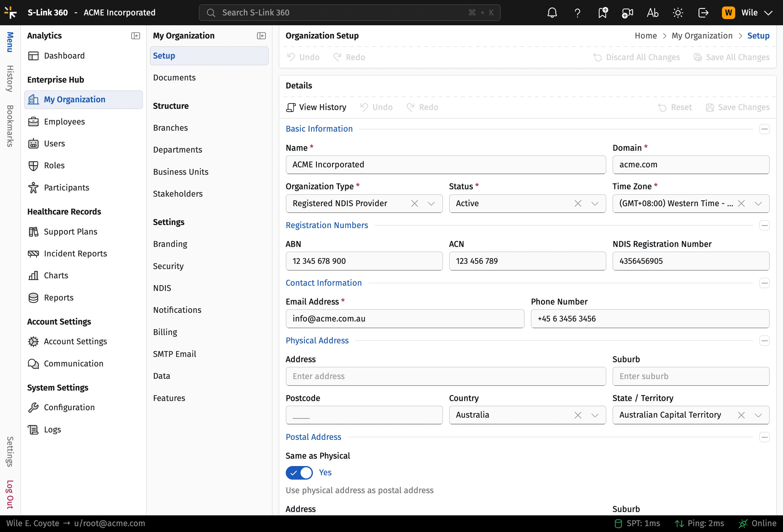The height and width of the screenshot is (532, 783).
Task: Collapse the My Organization panel icon
Action: click(x=261, y=36)
